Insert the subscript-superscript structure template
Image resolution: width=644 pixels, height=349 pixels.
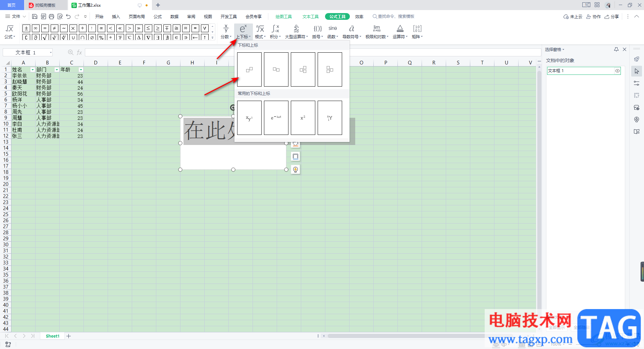(x=303, y=69)
